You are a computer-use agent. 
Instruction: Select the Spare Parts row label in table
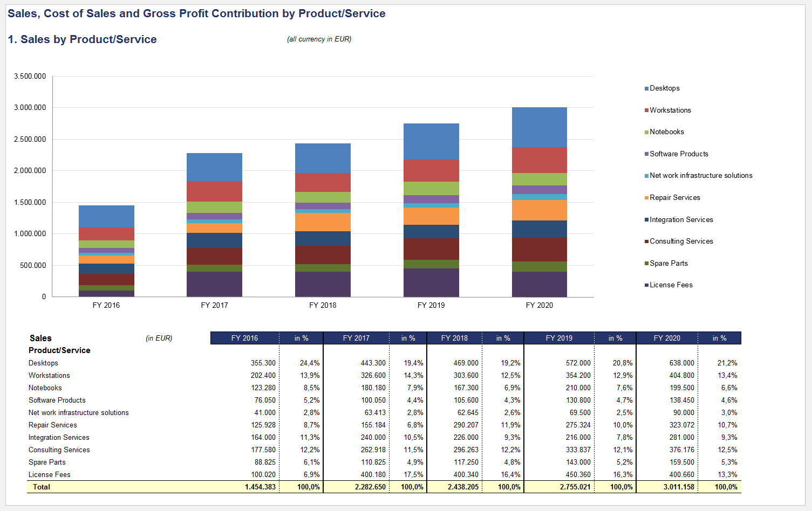tap(47, 462)
